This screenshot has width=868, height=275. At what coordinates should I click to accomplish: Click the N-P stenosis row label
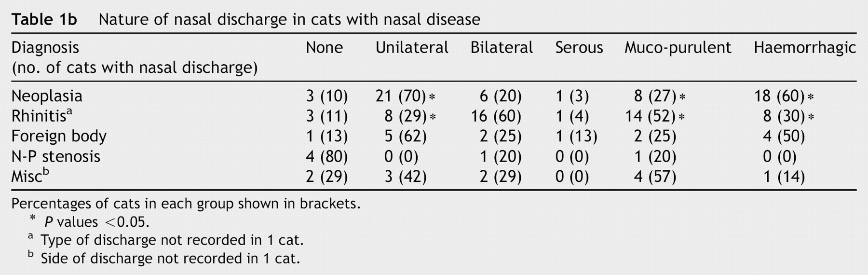(x=56, y=156)
